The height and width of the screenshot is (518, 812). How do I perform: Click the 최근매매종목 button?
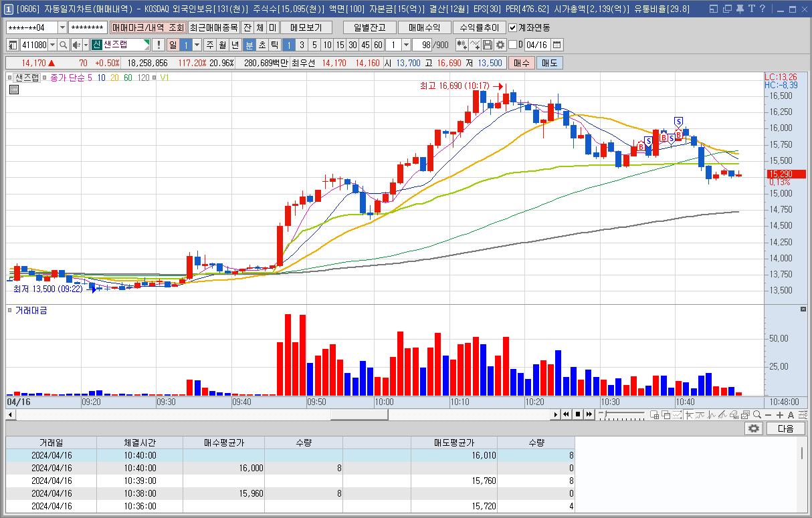pos(213,27)
